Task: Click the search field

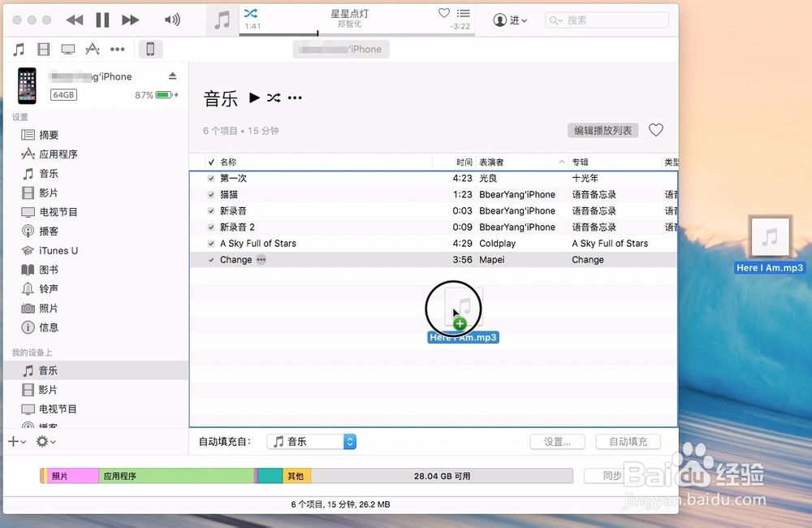Action: click(607, 20)
